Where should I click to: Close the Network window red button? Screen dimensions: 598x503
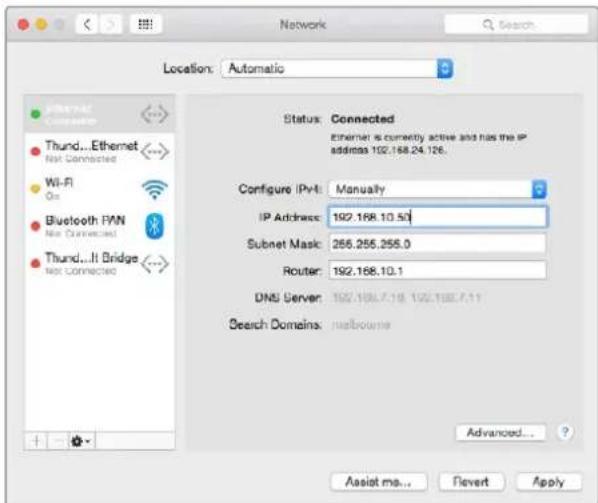pos(23,25)
